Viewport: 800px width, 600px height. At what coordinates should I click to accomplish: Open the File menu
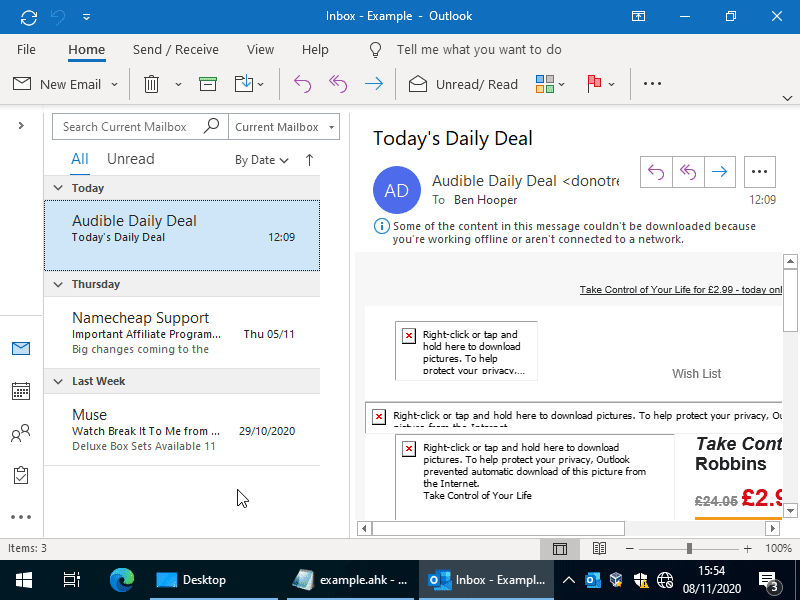(26, 49)
